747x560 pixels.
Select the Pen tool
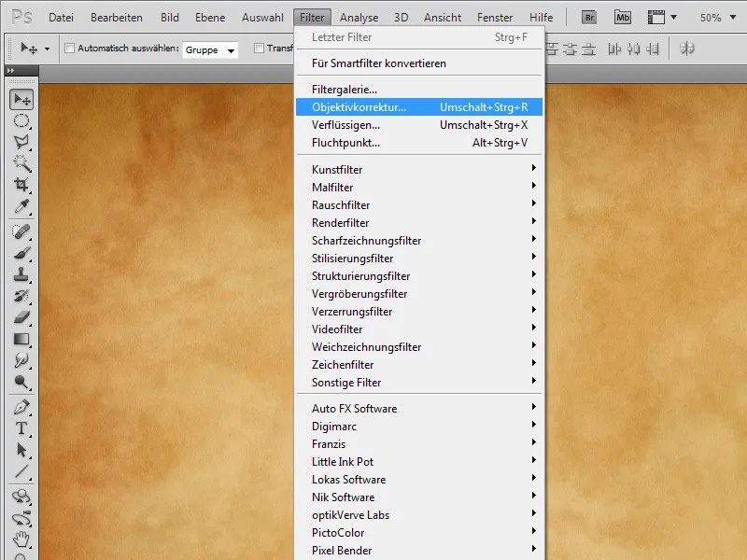click(x=21, y=407)
